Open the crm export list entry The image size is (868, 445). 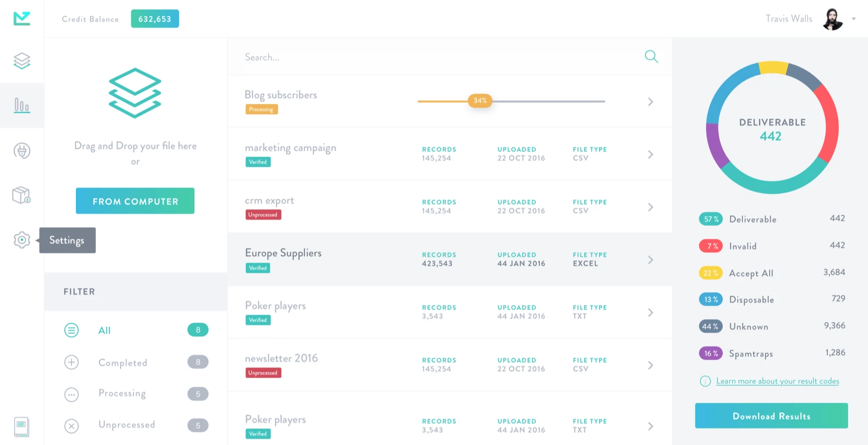(x=269, y=201)
